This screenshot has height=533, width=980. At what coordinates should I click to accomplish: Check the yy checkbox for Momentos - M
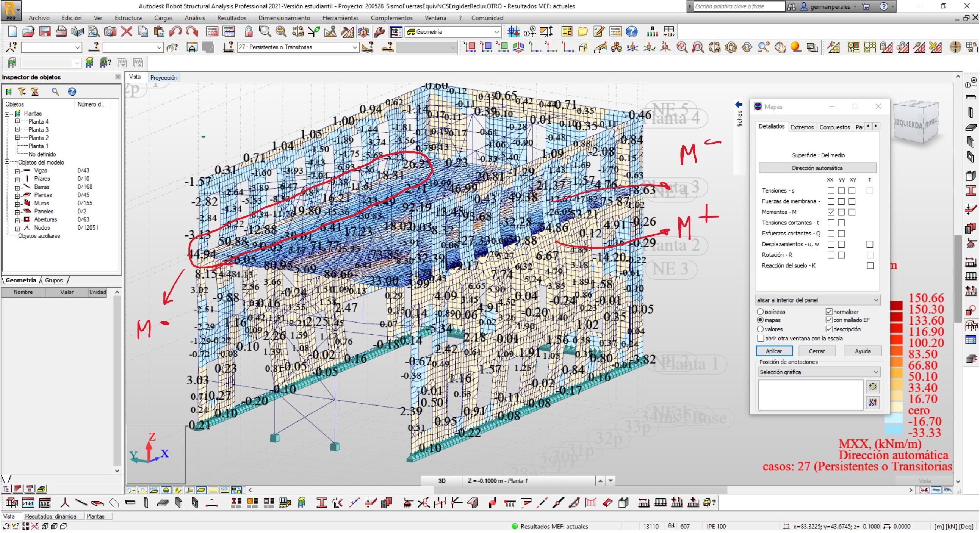[842, 212]
